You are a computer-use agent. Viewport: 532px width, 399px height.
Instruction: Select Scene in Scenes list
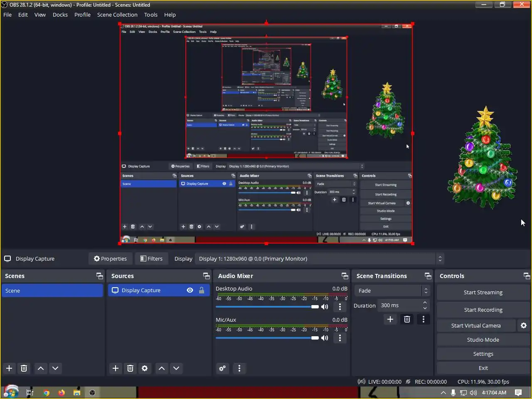coord(52,291)
